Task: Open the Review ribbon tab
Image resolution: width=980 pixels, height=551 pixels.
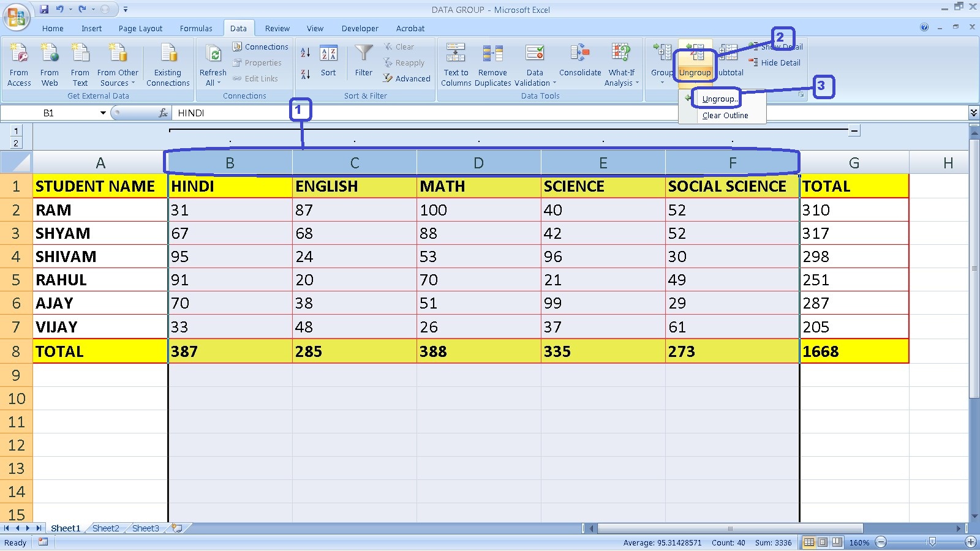Action: click(x=277, y=28)
